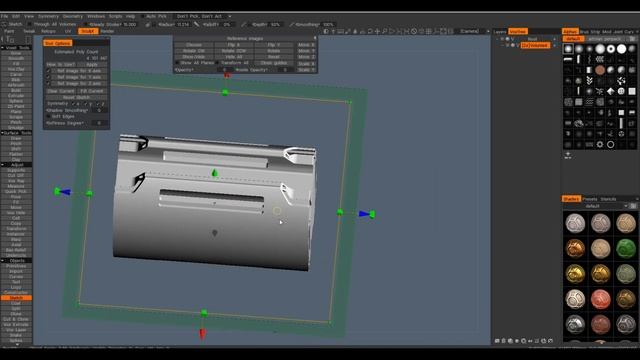Toggle Transform All checkbox
Image resolution: width=640 pixels, height=360 pixels.
(x=218, y=63)
